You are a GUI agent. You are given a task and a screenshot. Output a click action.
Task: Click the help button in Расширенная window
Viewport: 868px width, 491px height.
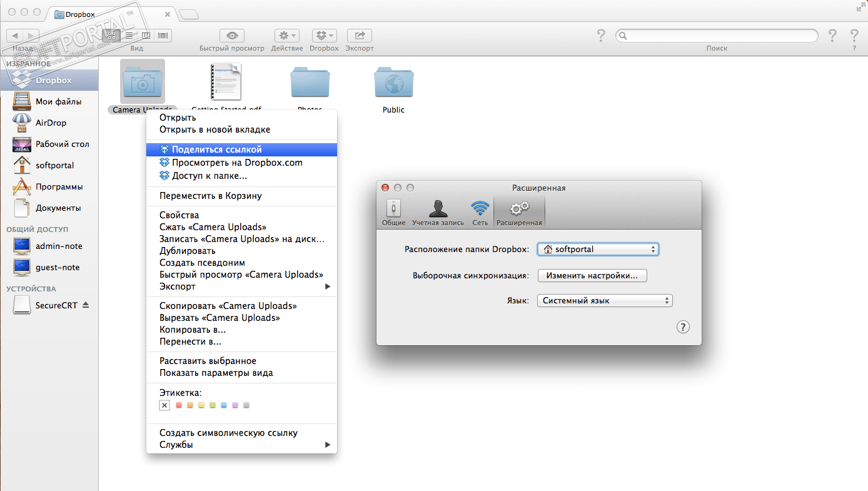[683, 326]
